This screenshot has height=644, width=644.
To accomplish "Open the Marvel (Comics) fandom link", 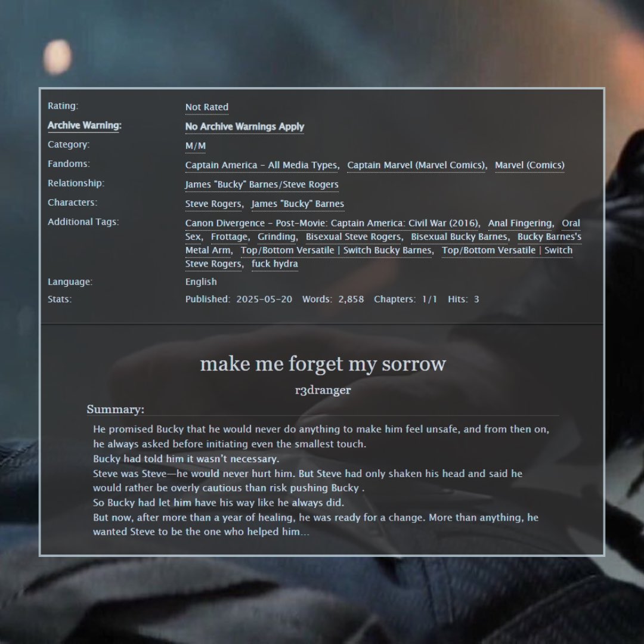I will point(529,165).
